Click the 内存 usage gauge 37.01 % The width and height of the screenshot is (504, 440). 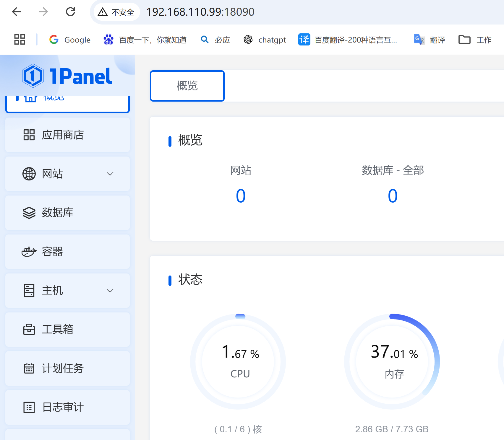392,362
